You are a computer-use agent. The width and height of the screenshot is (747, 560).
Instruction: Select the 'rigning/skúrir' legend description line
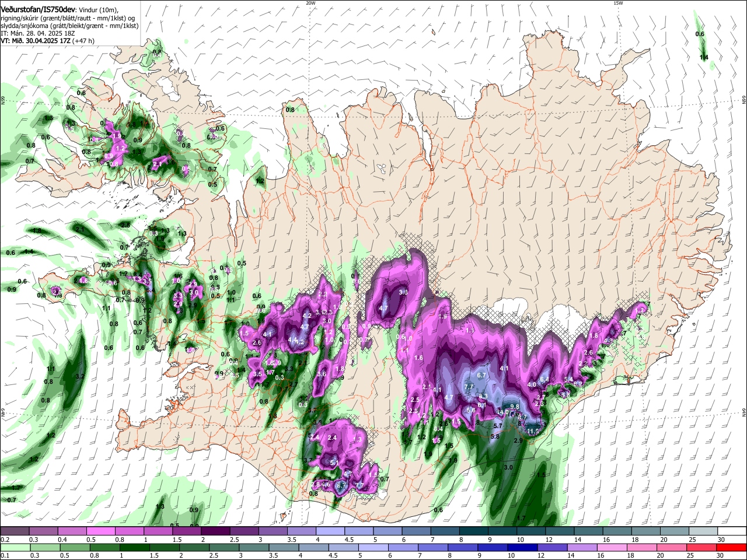[x=69, y=18]
